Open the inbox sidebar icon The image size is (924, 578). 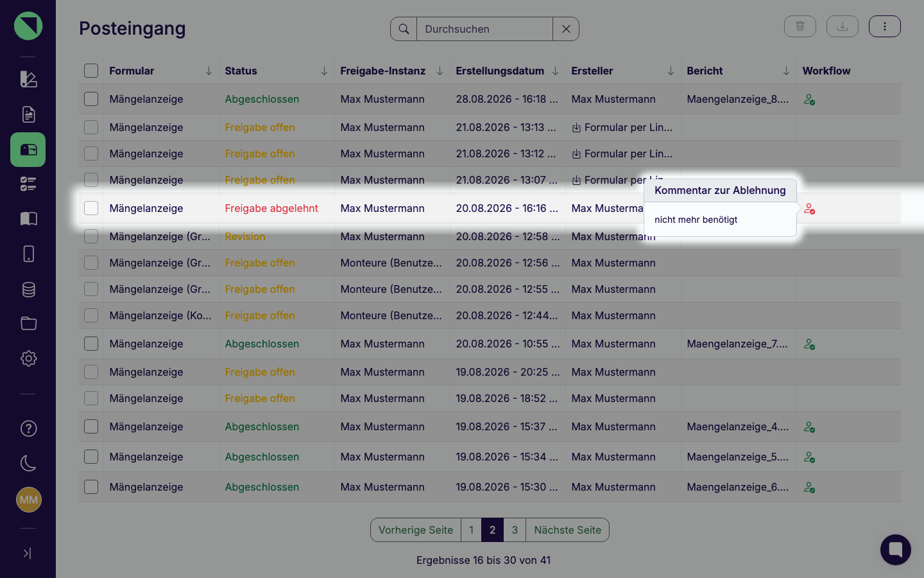pyautogui.click(x=28, y=150)
